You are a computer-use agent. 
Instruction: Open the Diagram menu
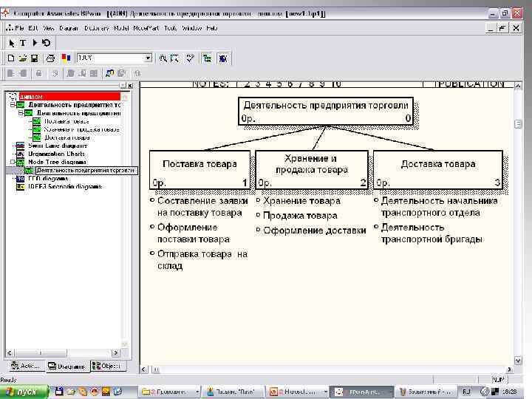click(68, 28)
